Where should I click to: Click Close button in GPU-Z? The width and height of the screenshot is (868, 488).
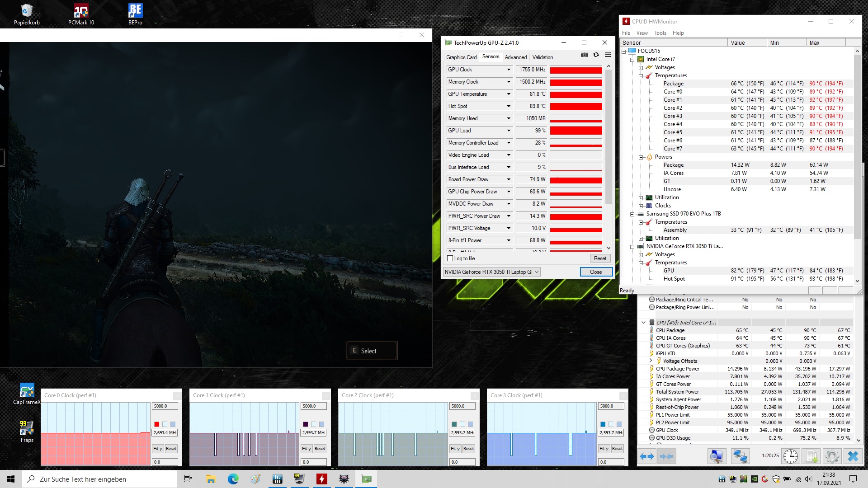coord(596,272)
